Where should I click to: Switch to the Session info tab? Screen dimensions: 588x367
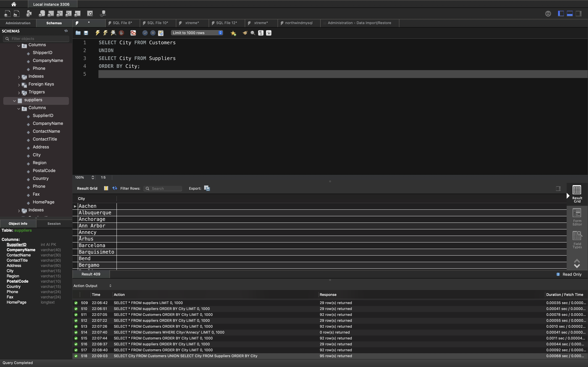(x=54, y=223)
